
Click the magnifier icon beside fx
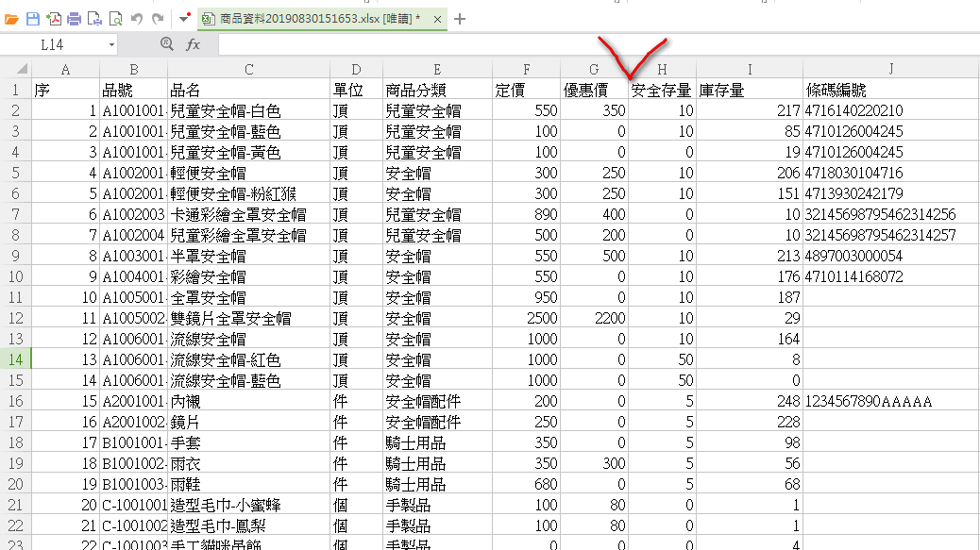166,43
